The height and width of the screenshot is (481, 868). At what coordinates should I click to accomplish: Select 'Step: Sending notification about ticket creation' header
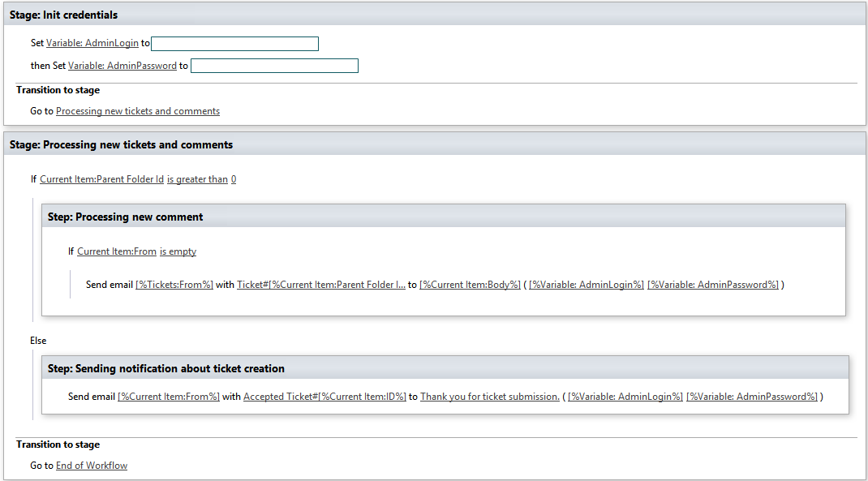pos(445,368)
